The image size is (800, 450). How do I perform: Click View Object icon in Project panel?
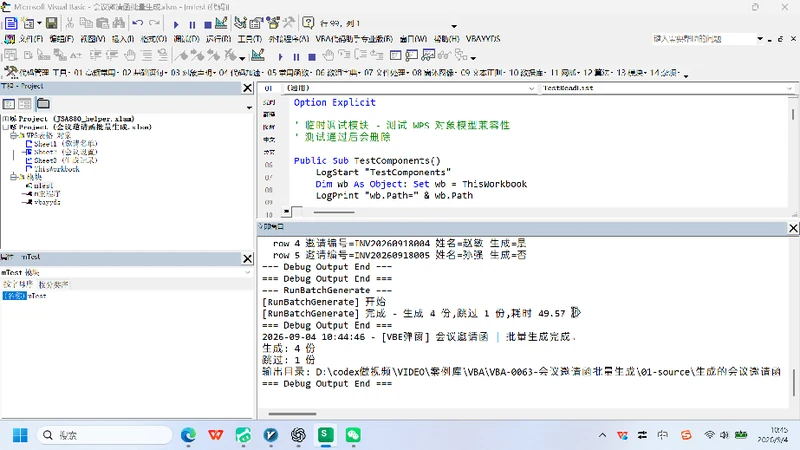(24, 104)
